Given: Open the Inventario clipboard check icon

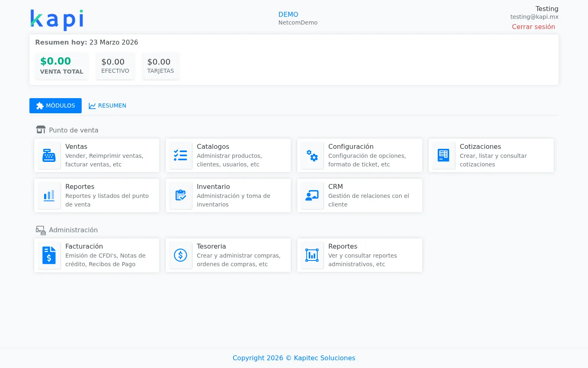Looking at the screenshot, I should point(180,195).
